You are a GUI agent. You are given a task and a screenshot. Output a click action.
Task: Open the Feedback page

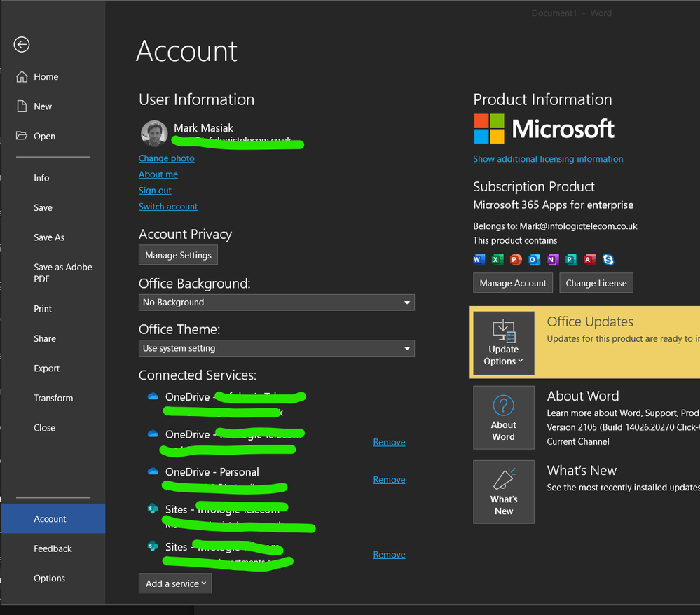53,548
